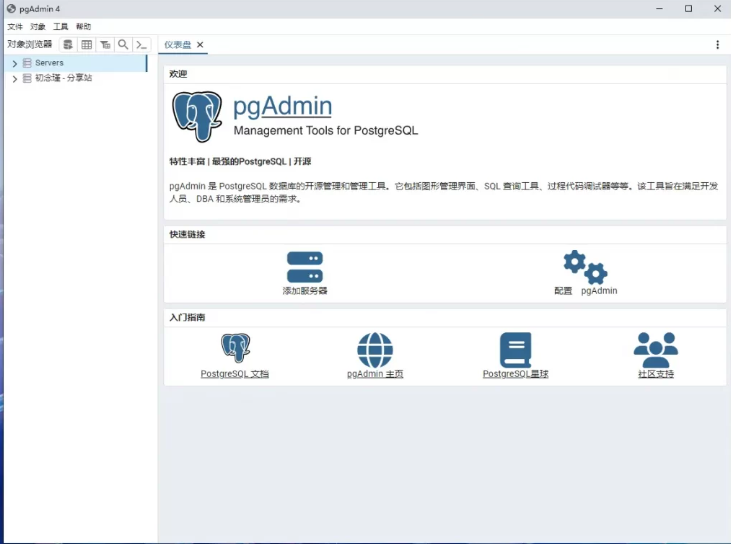
Task: Click the 社区支持 people icon
Action: tap(656, 350)
